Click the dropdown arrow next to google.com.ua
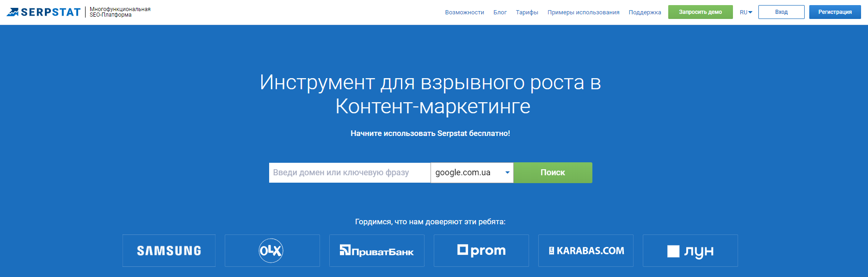This screenshot has width=868, height=277. (507, 172)
